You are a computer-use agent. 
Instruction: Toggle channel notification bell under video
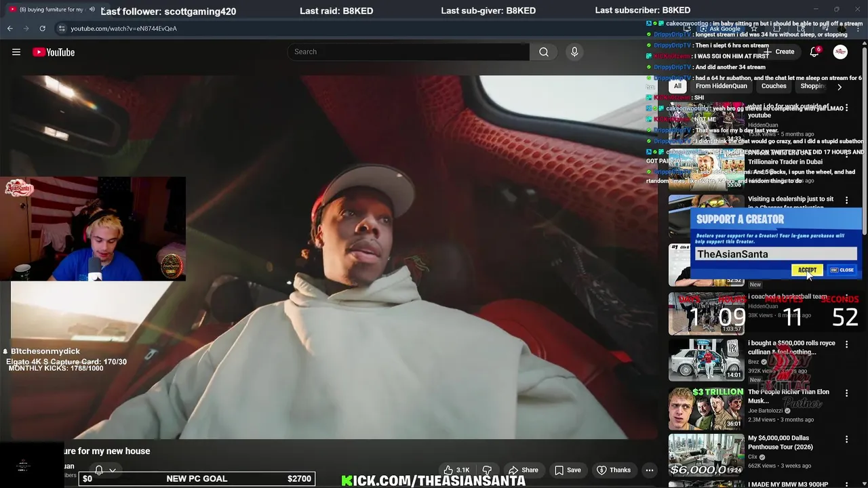tap(99, 470)
